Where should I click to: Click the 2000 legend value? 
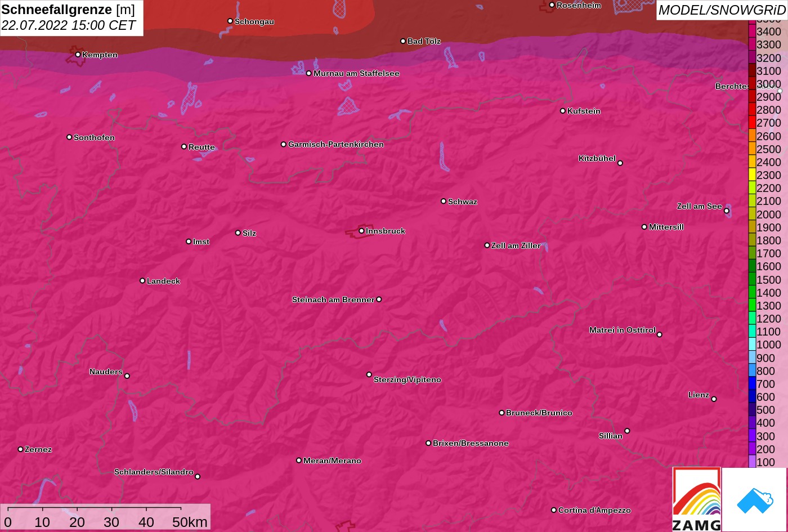point(769,214)
